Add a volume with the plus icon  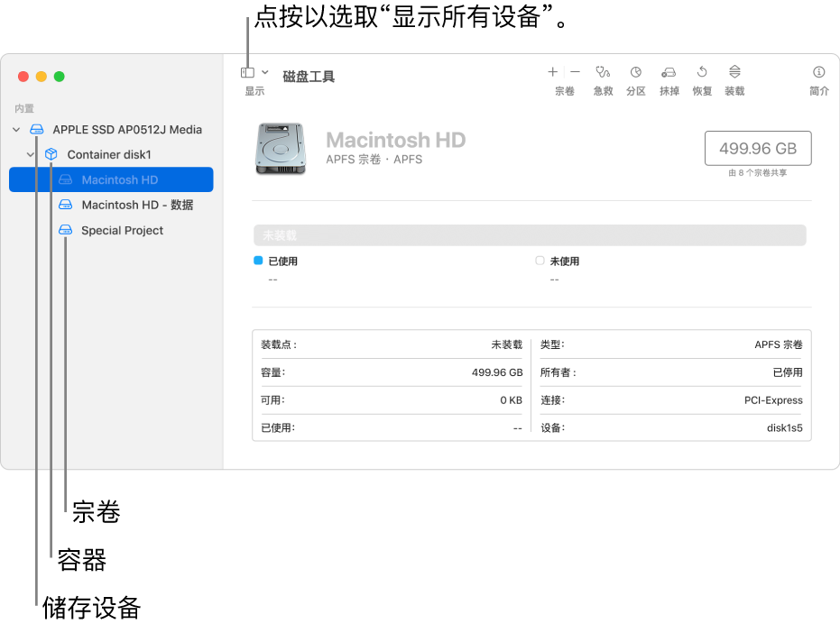553,72
